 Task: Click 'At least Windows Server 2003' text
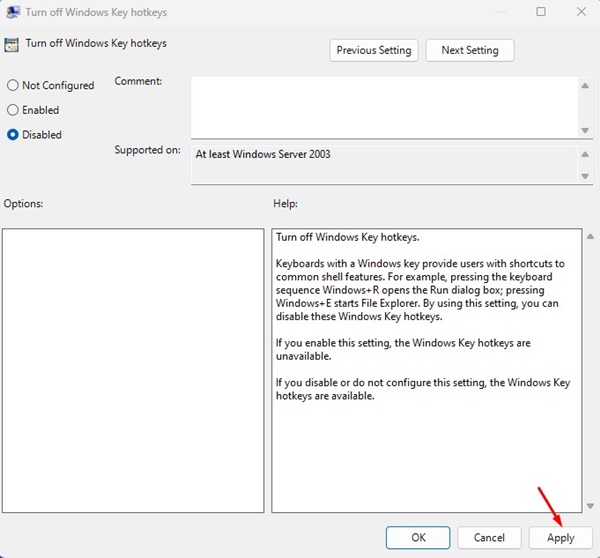pos(263,154)
